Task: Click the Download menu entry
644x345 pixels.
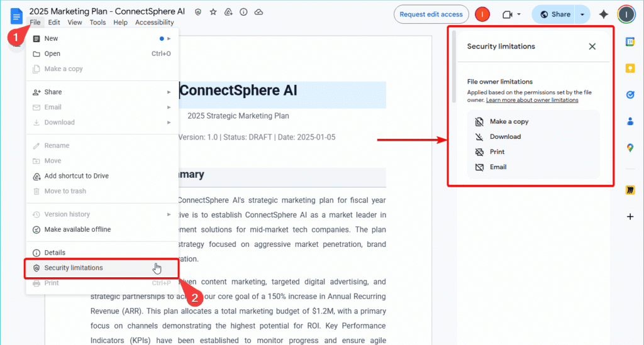Action: (102, 123)
